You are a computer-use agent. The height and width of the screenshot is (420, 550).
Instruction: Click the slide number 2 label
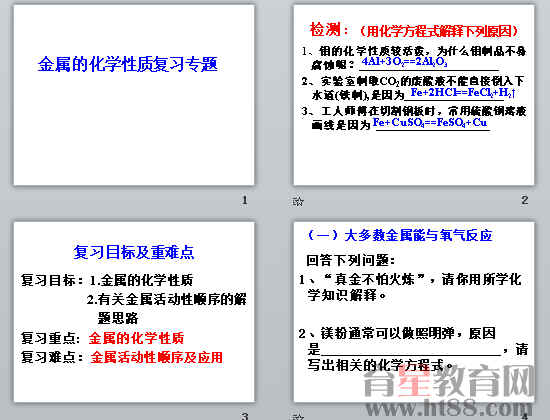pos(524,200)
